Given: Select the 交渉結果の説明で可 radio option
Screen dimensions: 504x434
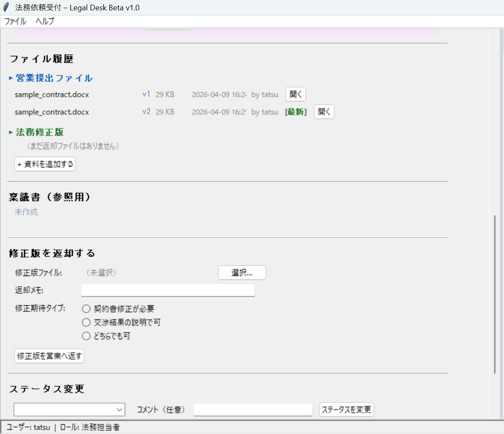Looking at the screenshot, I should (86, 322).
